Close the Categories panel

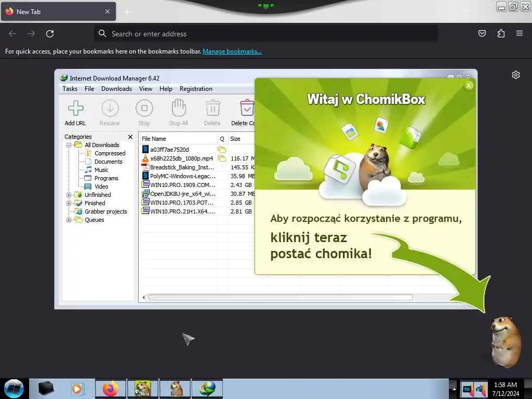[130, 137]
